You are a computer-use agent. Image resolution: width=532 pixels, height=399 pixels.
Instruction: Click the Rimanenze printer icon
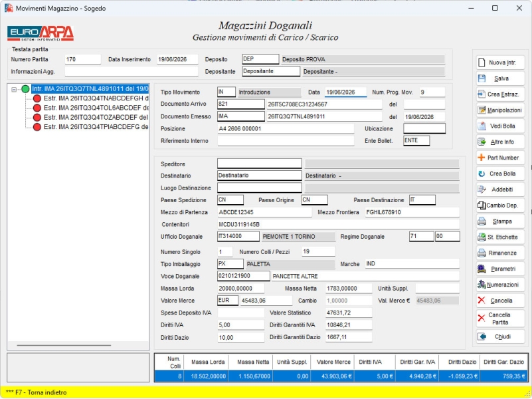pos(482,253)
